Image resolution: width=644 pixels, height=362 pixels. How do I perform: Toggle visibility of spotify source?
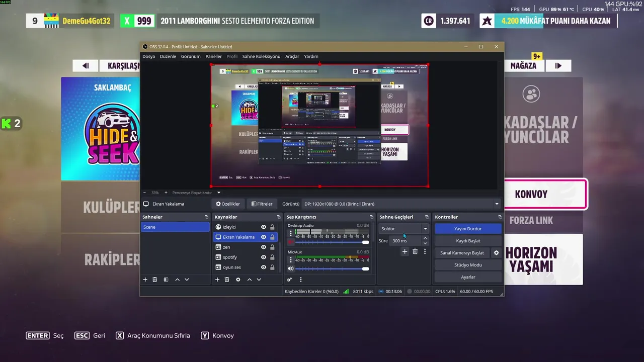[x=263, y=257]
